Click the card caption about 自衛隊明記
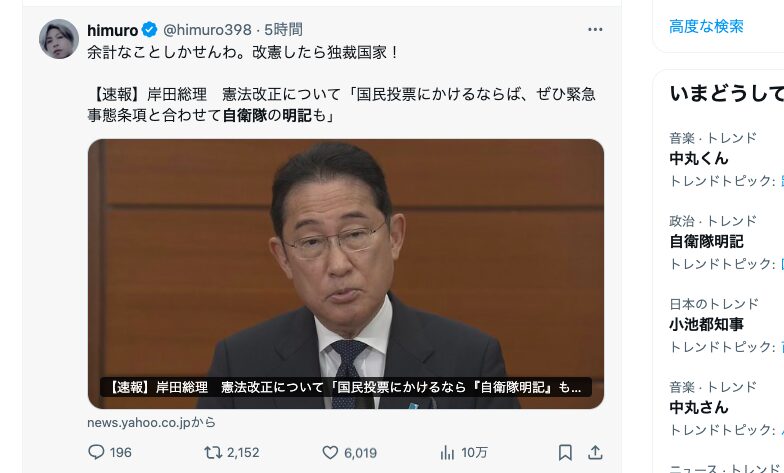784x473 pixels. click(x=346, y=387)
